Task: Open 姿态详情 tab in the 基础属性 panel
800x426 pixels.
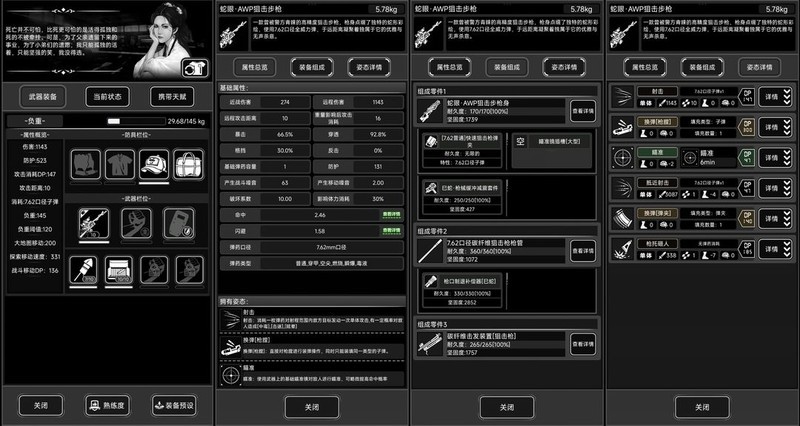Action: 369,67
